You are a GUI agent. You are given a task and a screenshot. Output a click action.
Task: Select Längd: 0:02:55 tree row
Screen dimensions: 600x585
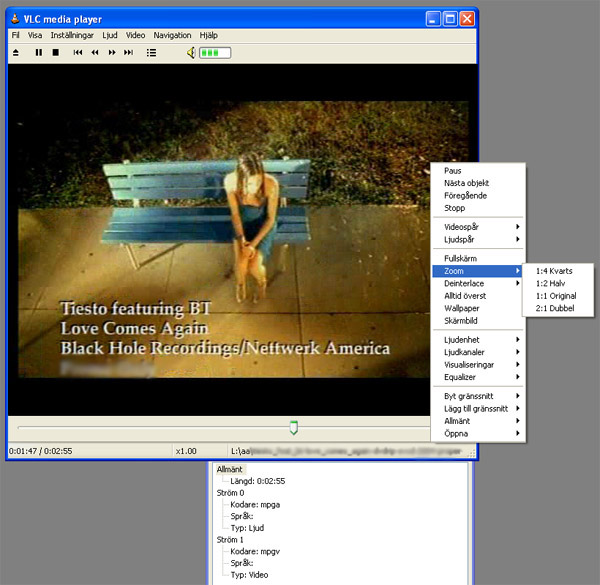click(258, 481)
